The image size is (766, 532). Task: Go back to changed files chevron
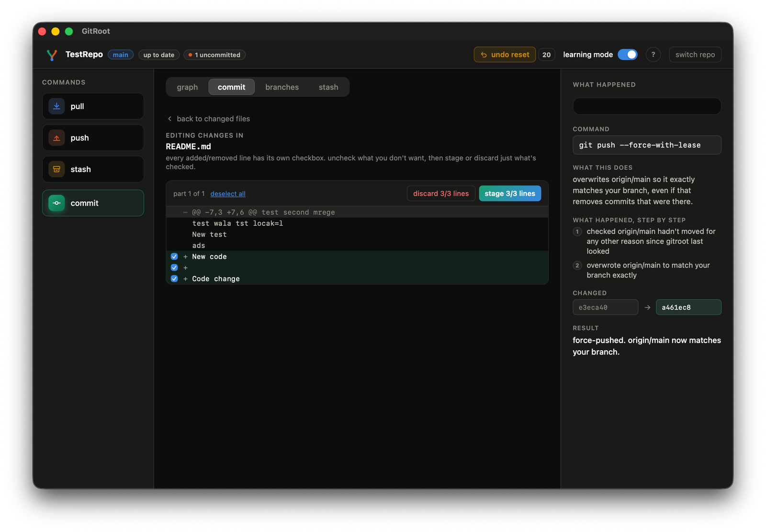pyautogui.click(x=169, y=119)
